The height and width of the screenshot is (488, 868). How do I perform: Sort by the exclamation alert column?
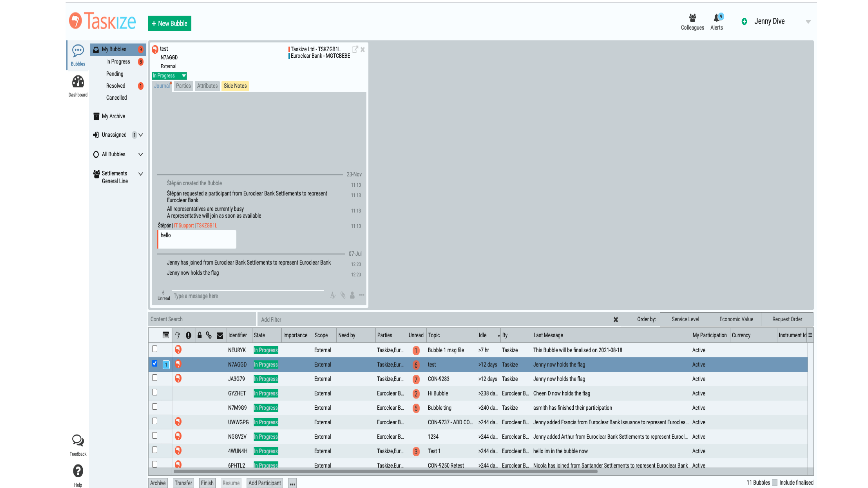[x=188, y=335]
